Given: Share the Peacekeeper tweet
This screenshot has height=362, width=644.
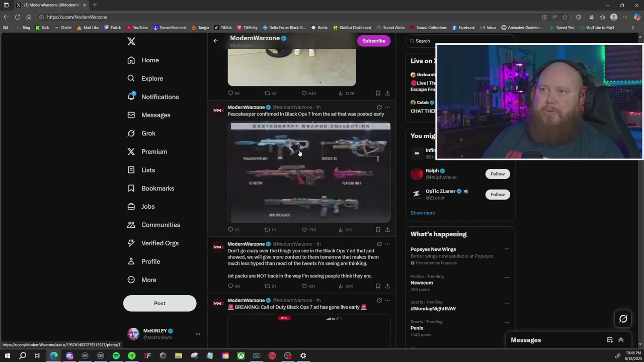Looking at the screenshot, I should tap(387, 230).
